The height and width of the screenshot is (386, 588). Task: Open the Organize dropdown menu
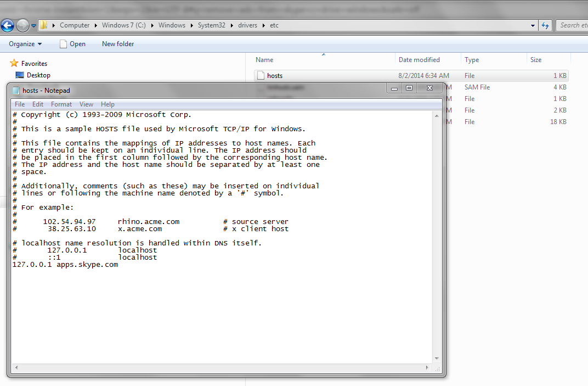(25, 44)
